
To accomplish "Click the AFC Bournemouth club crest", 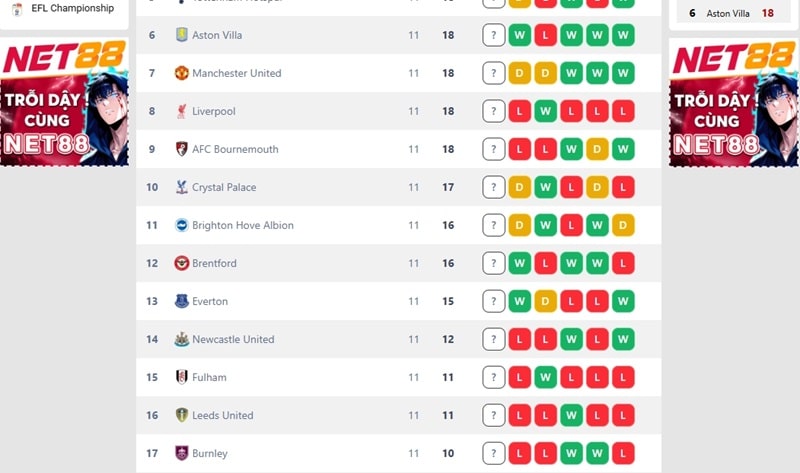I will (x=181, y=149).
